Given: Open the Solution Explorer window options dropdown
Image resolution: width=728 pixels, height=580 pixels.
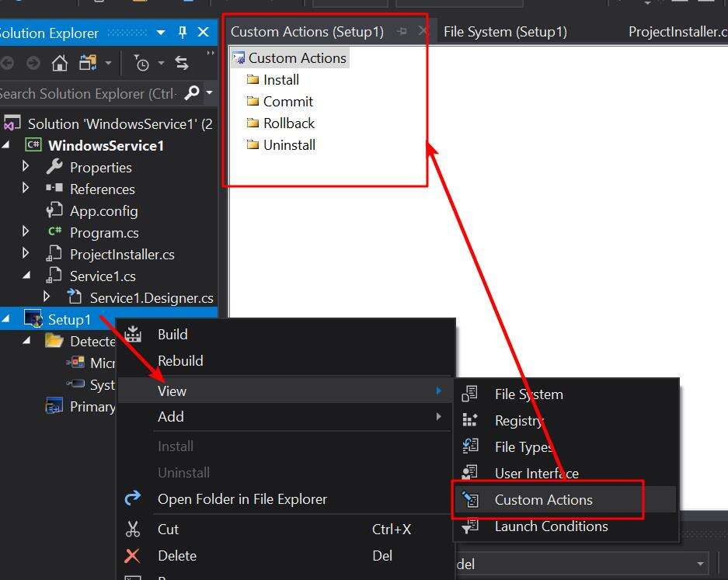Looking at the screenshot, I should pos(161,33).
